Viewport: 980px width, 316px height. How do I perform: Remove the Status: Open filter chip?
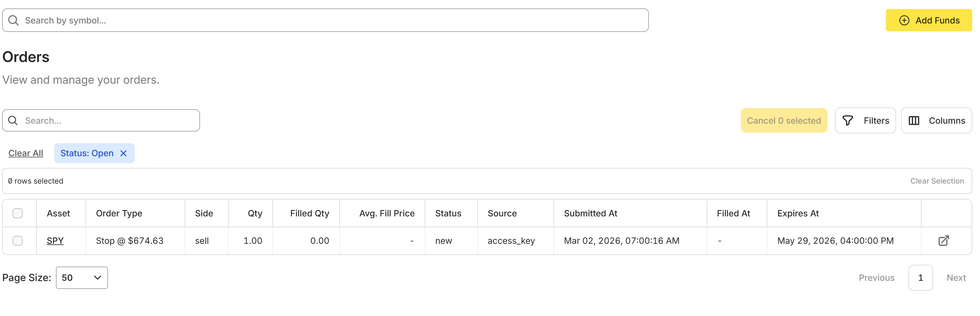point(123,153)
